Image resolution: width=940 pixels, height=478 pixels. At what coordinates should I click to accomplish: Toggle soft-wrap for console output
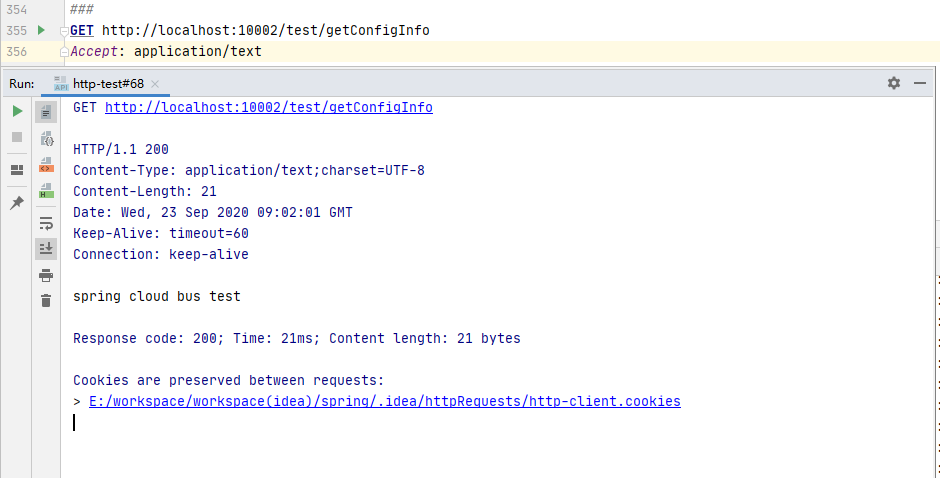46,223
